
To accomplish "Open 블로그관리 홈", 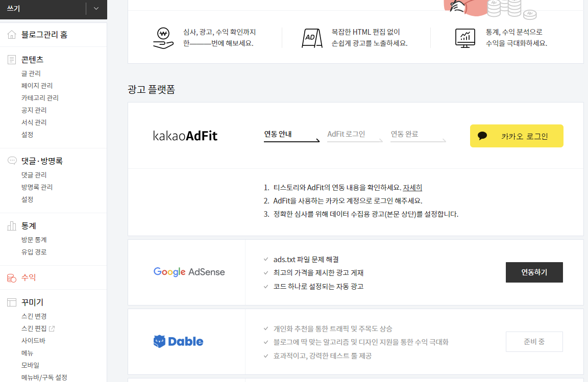I will 44,35.
